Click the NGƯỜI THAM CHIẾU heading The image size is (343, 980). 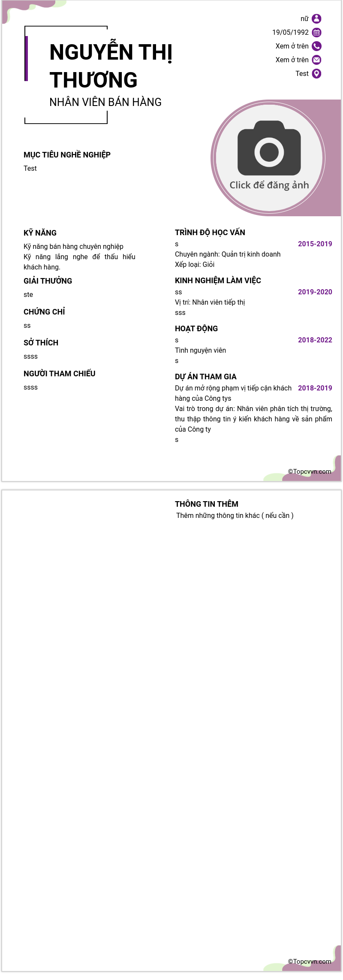tap(60, 374)
